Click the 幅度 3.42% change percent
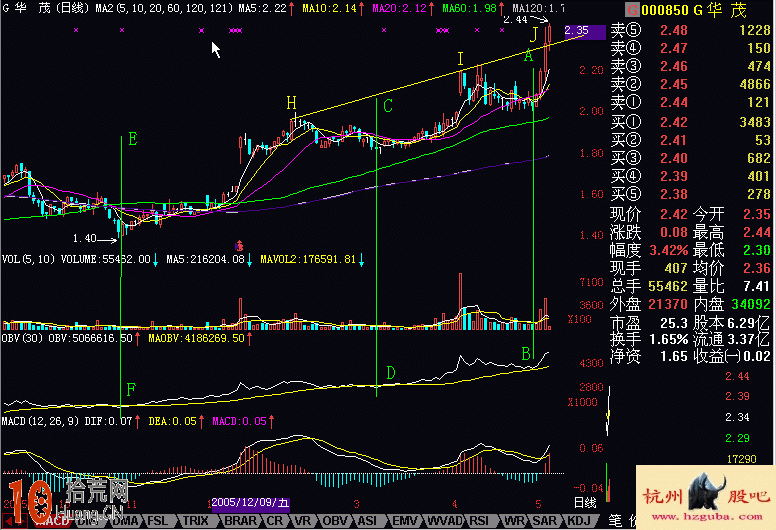The width and height of the screenshot is (776, 530). point(669,250)
